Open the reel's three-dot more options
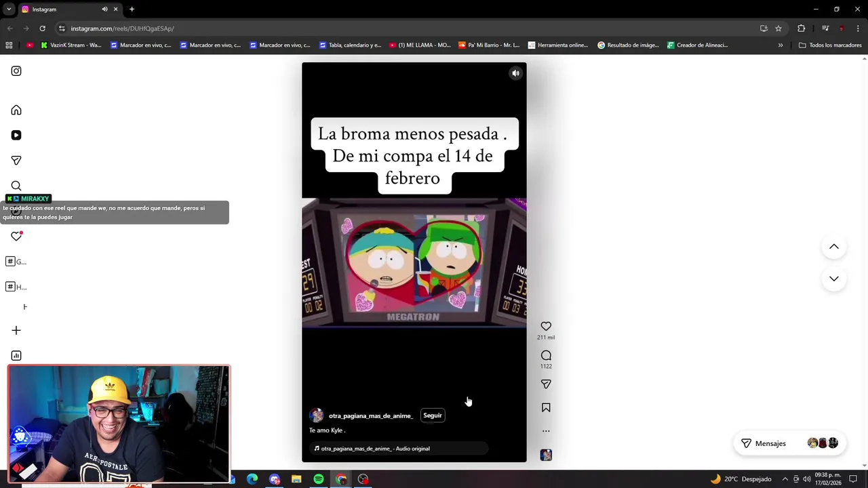The image size is (868, 488). [x=546, y=431]
